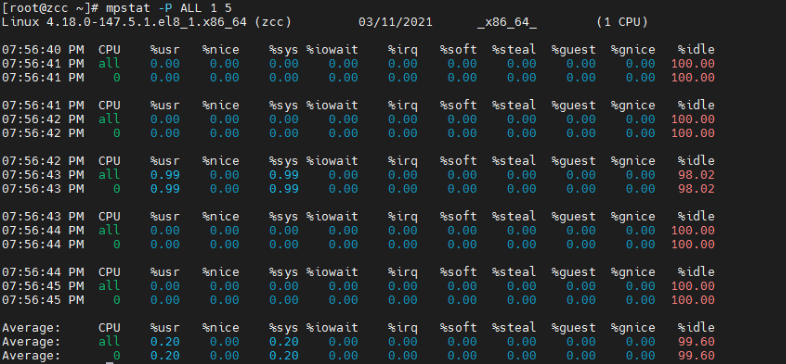Image resolution: width=786 pixels, height=364 pixels.
Task: Click %guest header in the 07:56:43 PM header row
Action: [x=573, y=217]
